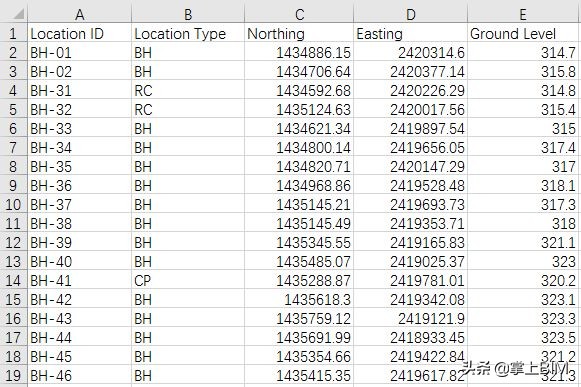Click ground level value 315.8
The image size is (581, 387).
coord(524,71)
